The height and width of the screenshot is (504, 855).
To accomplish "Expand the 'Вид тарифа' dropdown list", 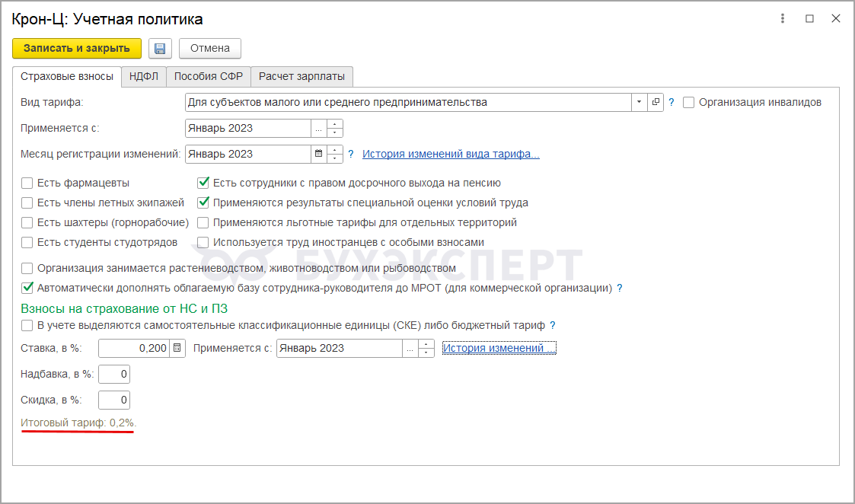I will [x=638, y=102].
